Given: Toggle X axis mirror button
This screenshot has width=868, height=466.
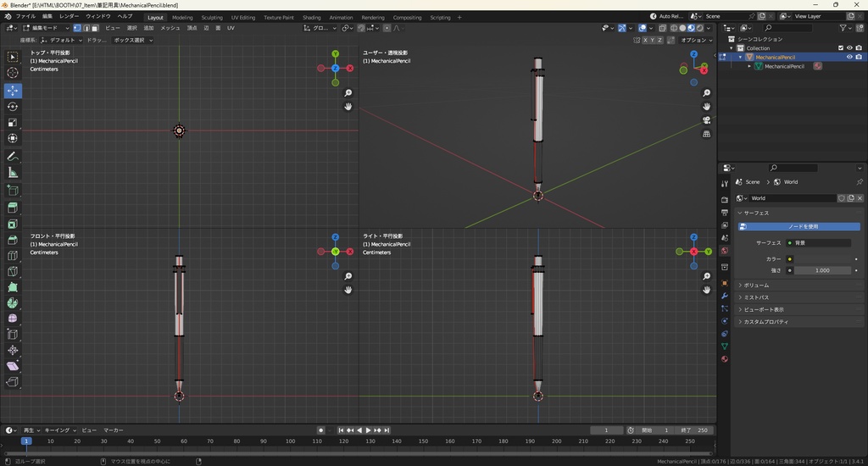Looking at the screenshot, I should click(645, 40).
